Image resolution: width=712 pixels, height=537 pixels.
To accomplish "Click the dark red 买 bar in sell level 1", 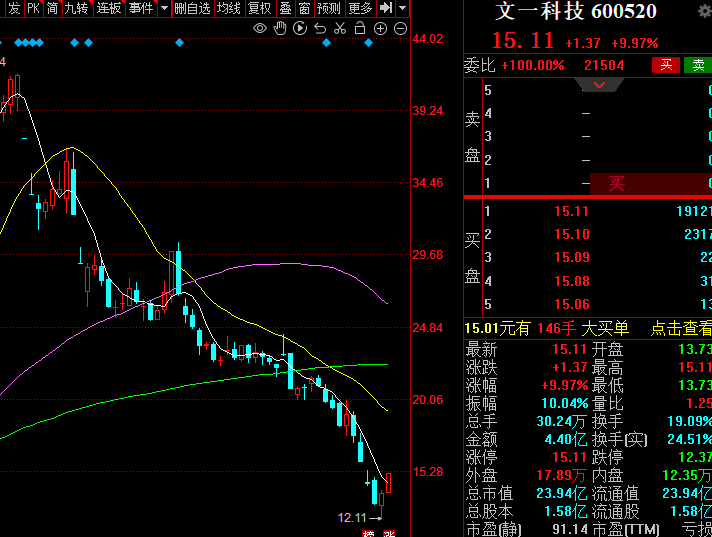I will click(x=651, y=183).
